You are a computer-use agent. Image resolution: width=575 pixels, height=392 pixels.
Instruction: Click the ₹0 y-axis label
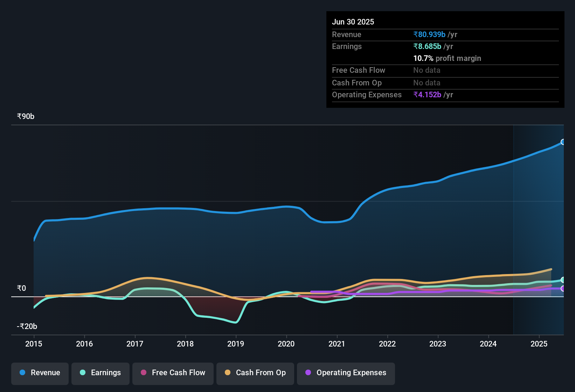click(21, 288)
